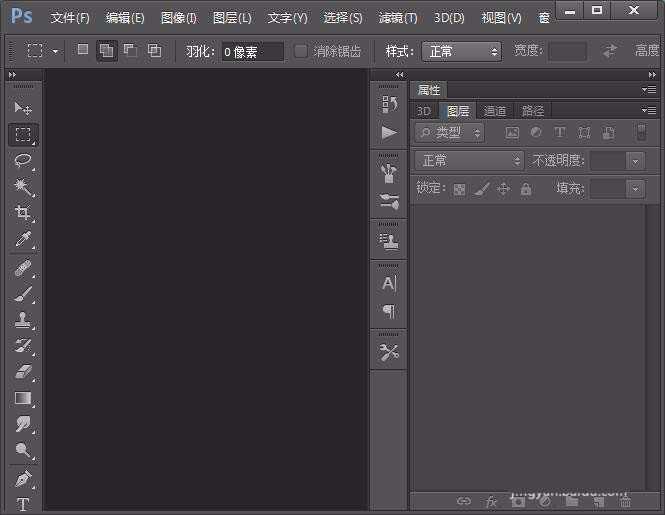
Task: Select the Move tool
Action: pyautogui.click(x=22, y=108)
